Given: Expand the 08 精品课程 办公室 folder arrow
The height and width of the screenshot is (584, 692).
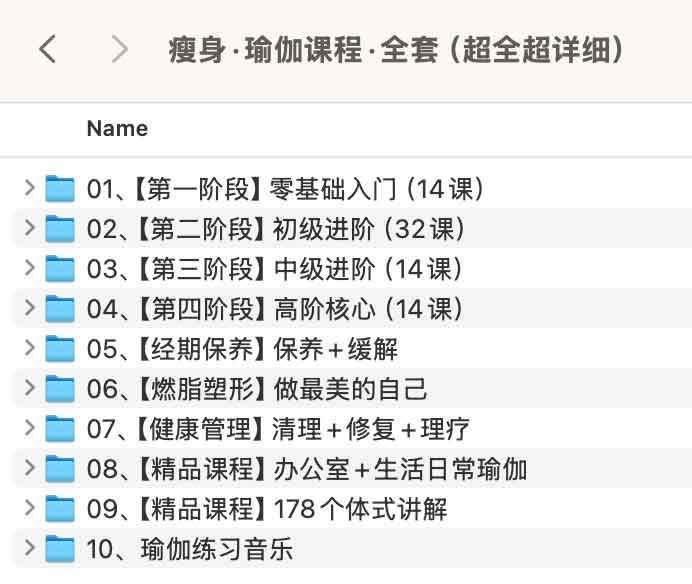Looking at the screenshot, I should click(29, 469).
